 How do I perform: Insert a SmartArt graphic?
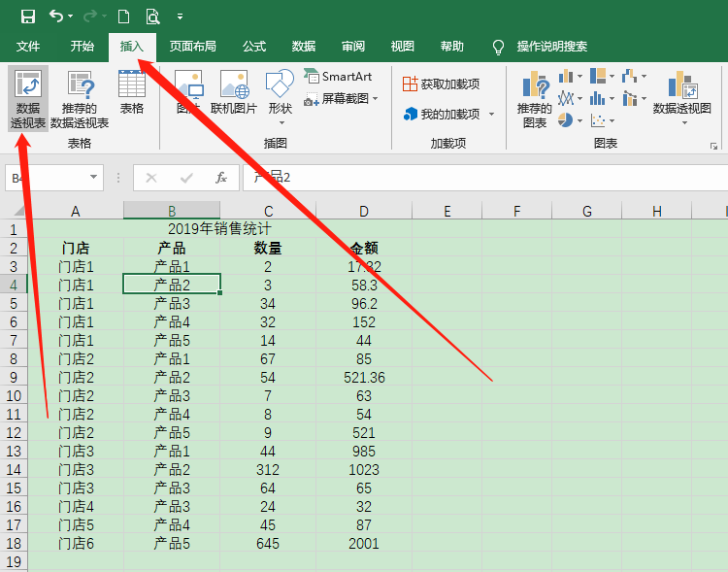[338, 76]
